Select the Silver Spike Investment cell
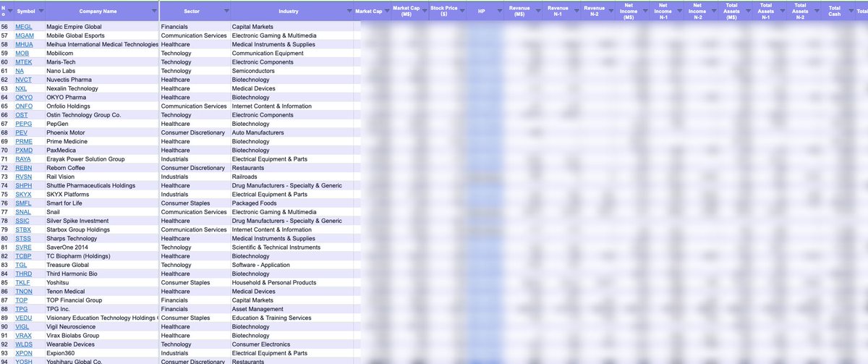This screenshot has width=868, height=364. click(x=101, y=221)
